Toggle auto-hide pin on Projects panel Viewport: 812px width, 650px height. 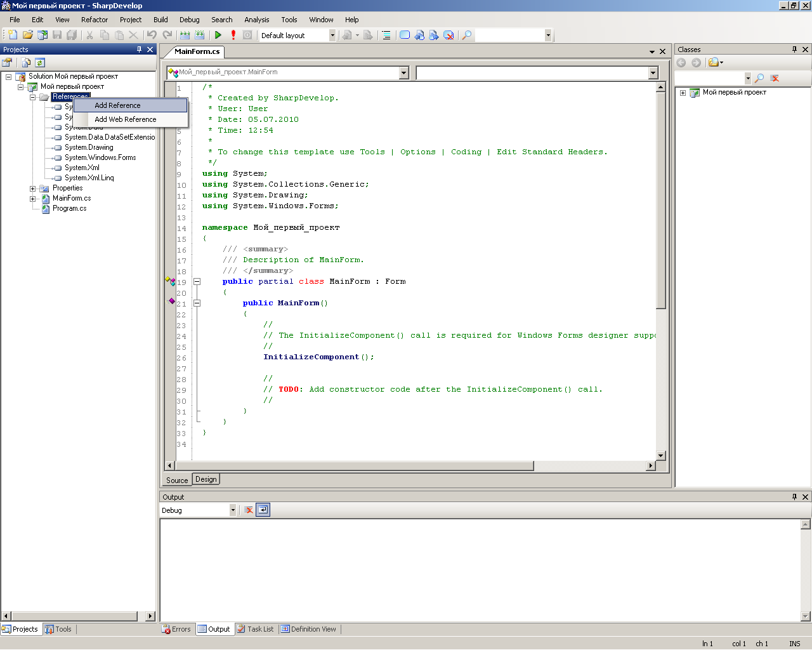139,50
